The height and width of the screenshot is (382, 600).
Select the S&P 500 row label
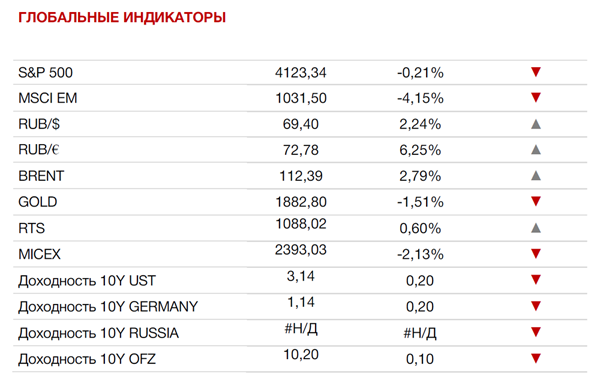(x=45, y=72)
